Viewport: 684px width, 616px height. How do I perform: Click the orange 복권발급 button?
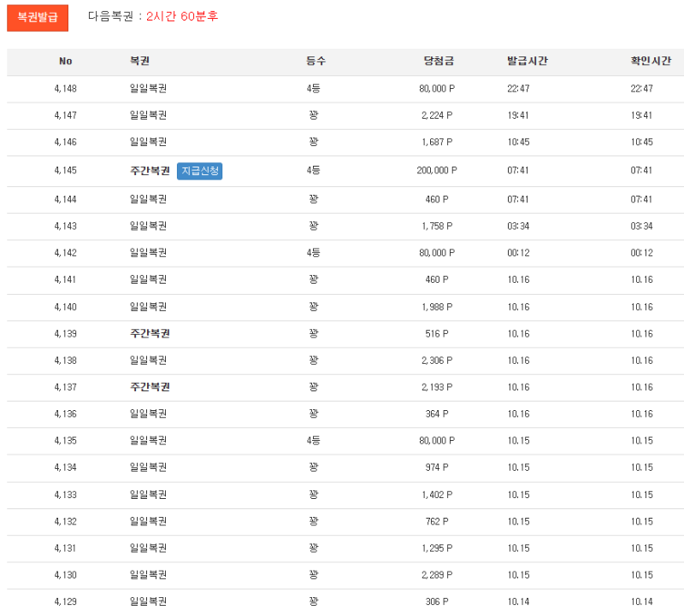[x=38, y=17]
